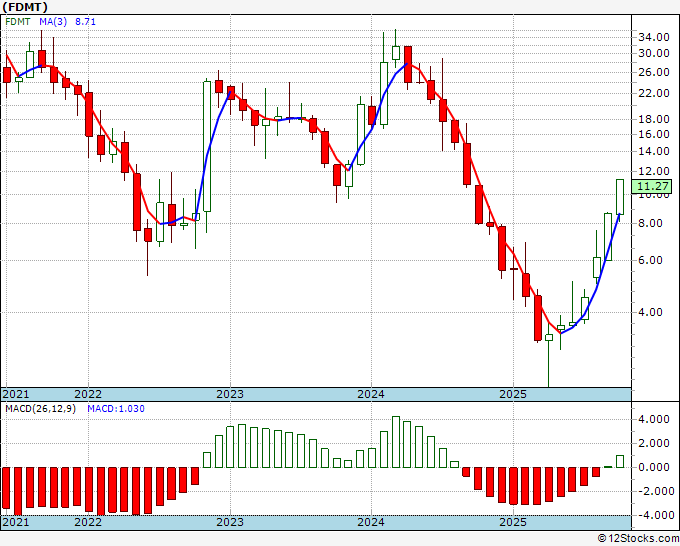Click 2024 on the price chart timeline

371,394
